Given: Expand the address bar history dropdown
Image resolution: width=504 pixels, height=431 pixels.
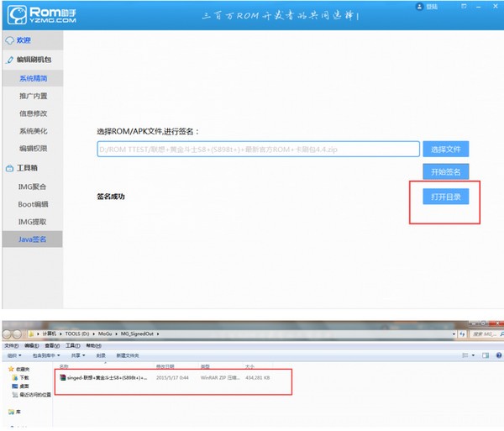Looking at the screenshot, I should (454, 334).
